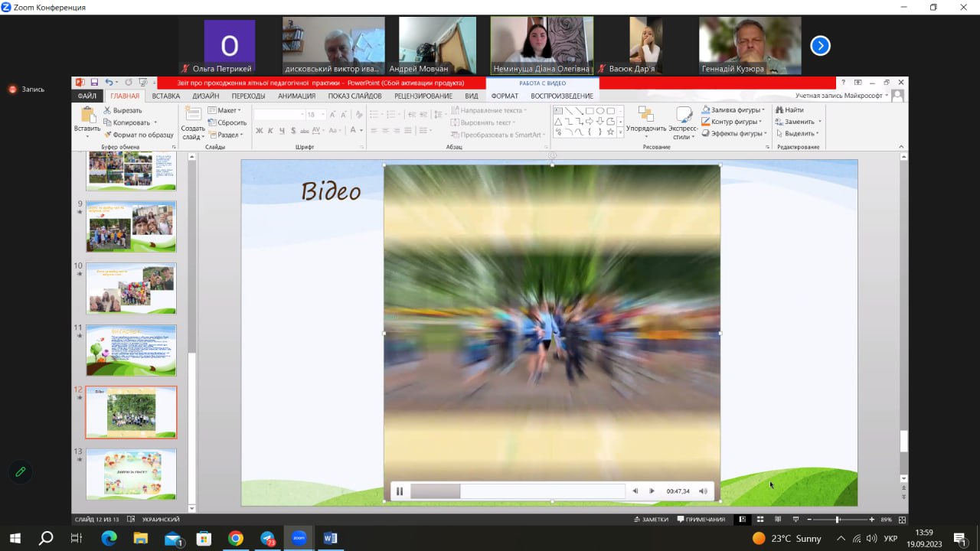The image size is (980, 551).
Task: Expand the shapes gallery More button
Action: 621,132
